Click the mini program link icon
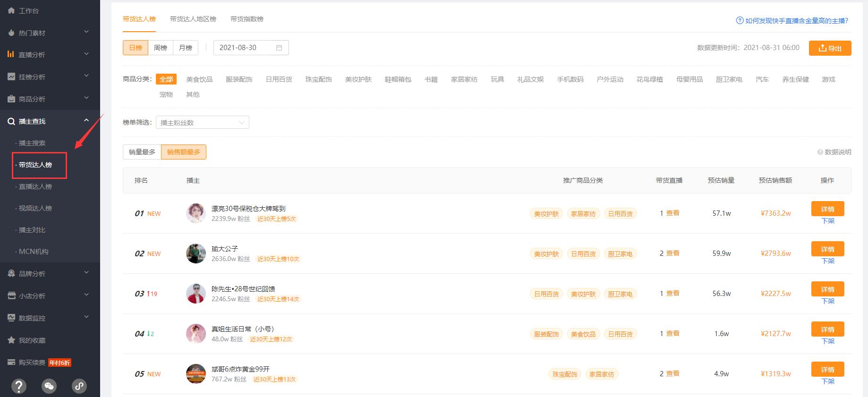The width and height of the screenshot is (868, 397). coord(79,386)
